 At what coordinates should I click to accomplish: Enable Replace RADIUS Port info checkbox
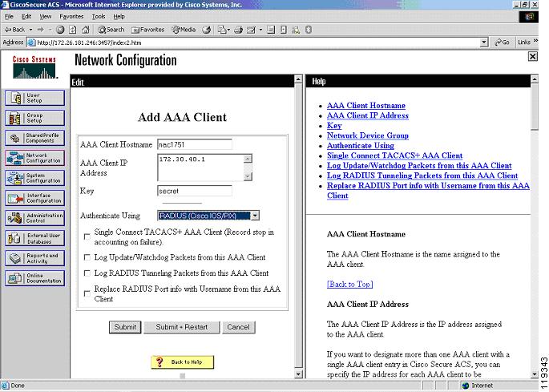click(x=87, y=294)
